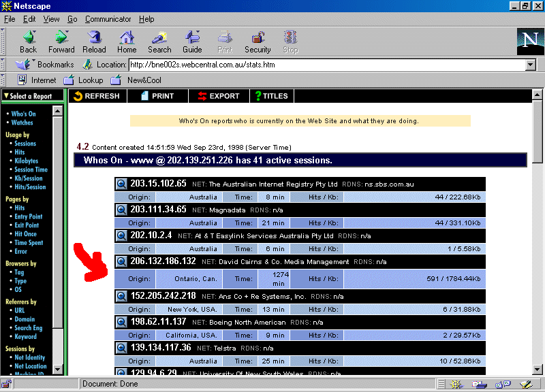Screen dimensions: 545x392
Task: Open the Location URL dropdown arrow
Action: click(x=531, y=65)
